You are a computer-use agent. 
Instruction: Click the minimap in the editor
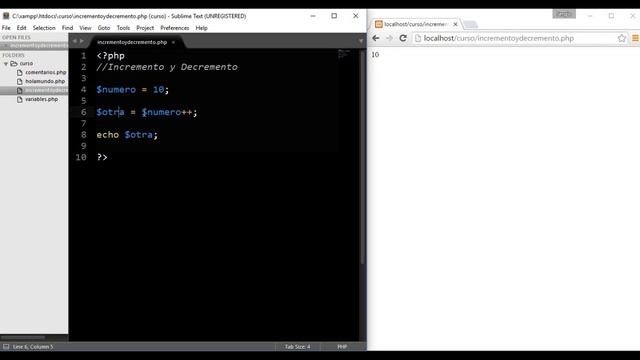(x=344, y=54)
